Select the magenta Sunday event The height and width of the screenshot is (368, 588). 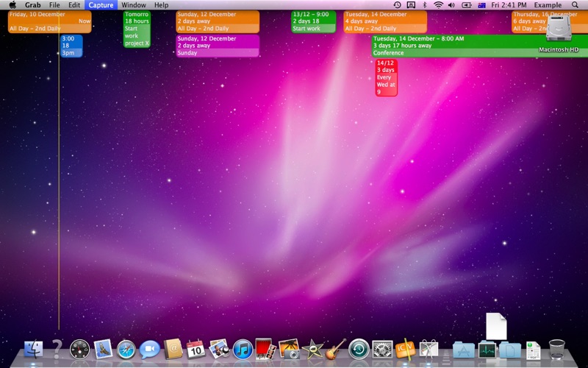tap(218, 46)
